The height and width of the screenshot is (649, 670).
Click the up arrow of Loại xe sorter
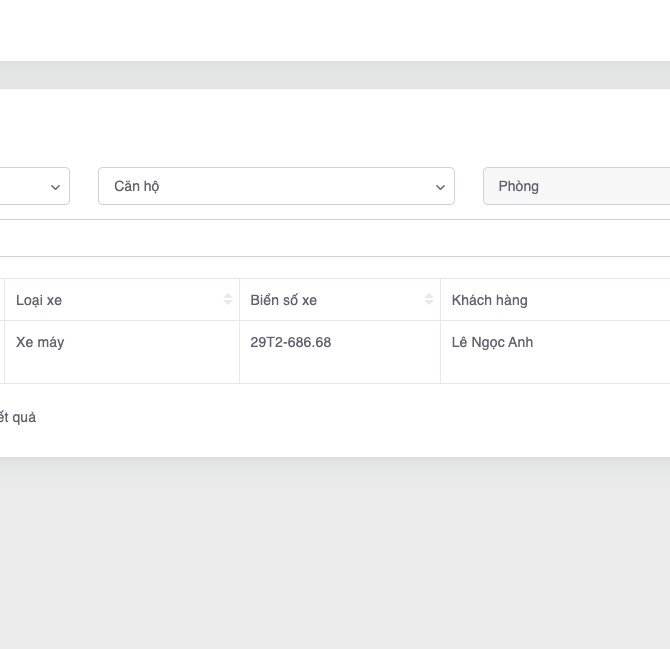(228, 296)
